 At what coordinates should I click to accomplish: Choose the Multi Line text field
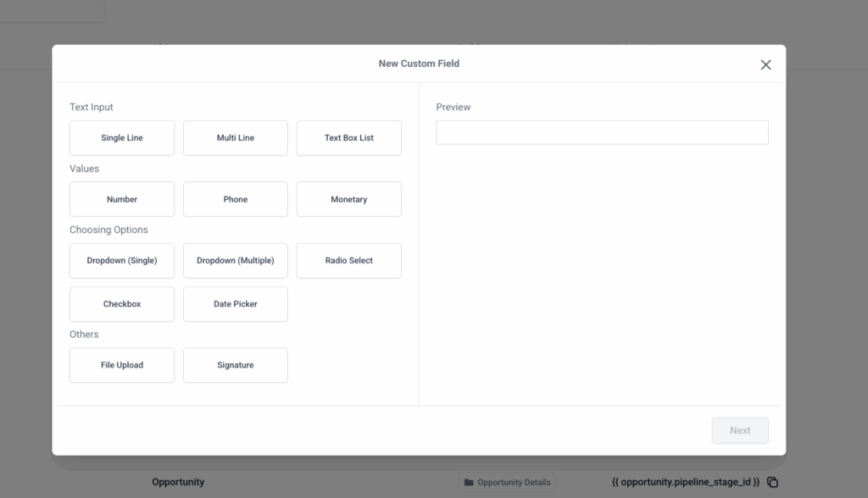236,138
